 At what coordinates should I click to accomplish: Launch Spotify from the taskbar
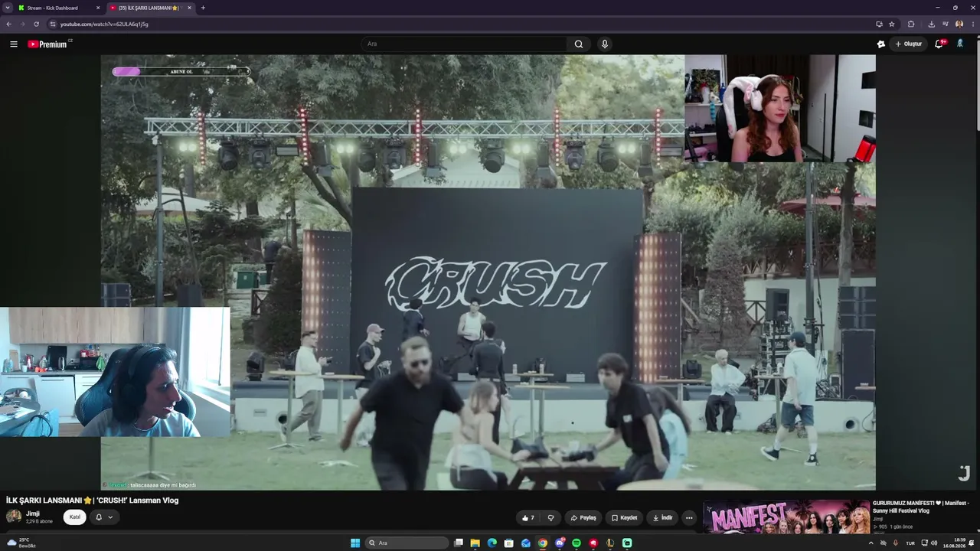(577, 543)
